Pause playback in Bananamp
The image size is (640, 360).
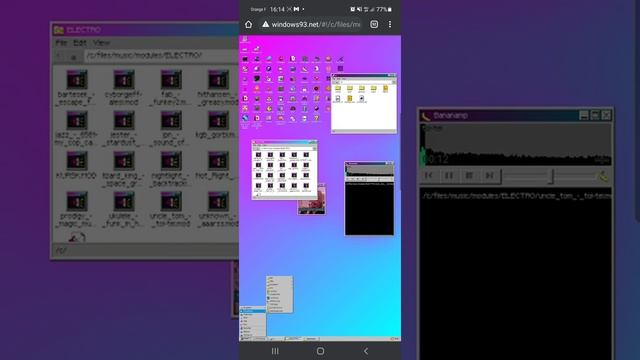point(449,176)
